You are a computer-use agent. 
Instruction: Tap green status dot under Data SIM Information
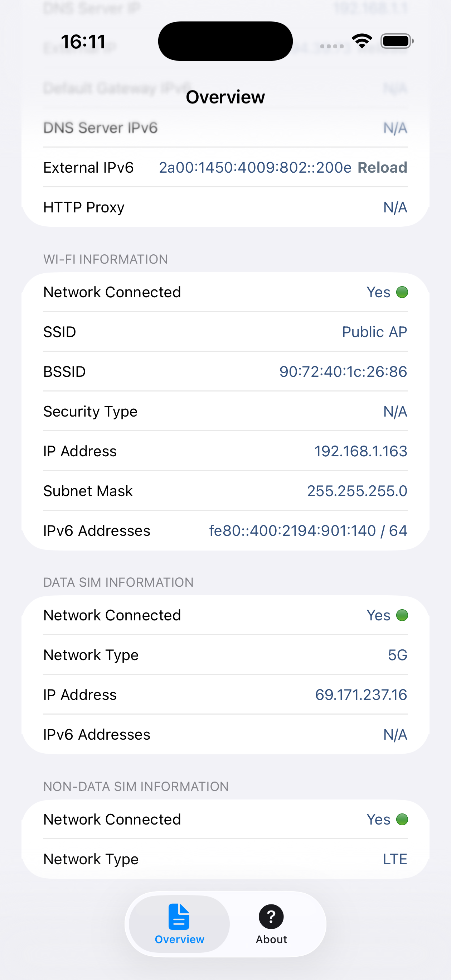[x=402, y=615]
